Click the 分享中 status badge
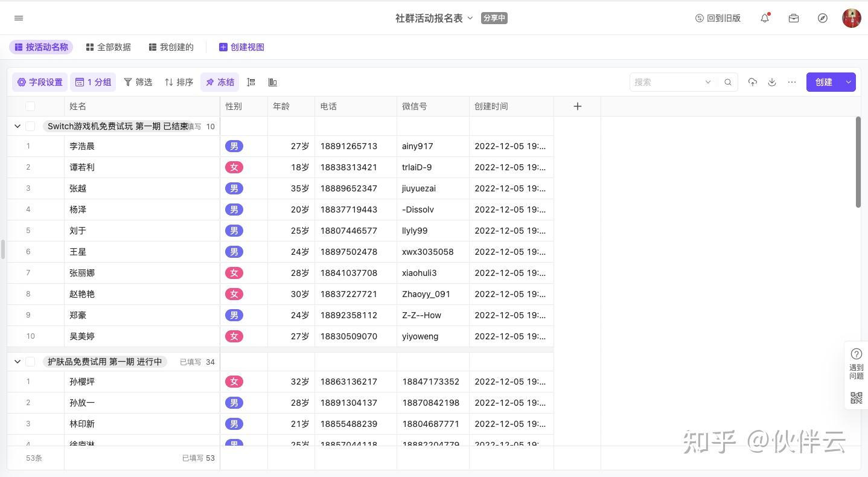This screenshot has width=868, height=477. click(x=494, y=18)
